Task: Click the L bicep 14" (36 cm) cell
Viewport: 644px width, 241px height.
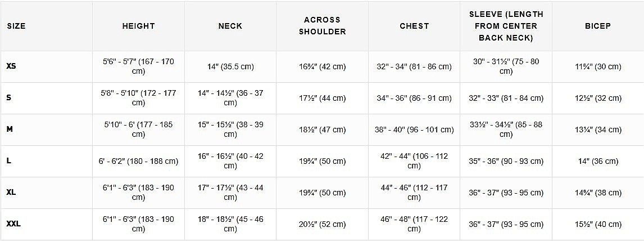Action: [598, 161]
